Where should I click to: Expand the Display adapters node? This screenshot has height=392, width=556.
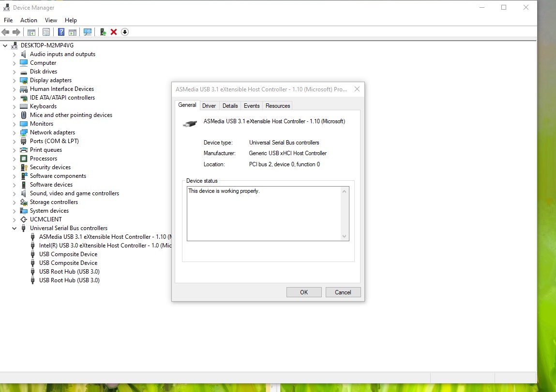[15, 80]
